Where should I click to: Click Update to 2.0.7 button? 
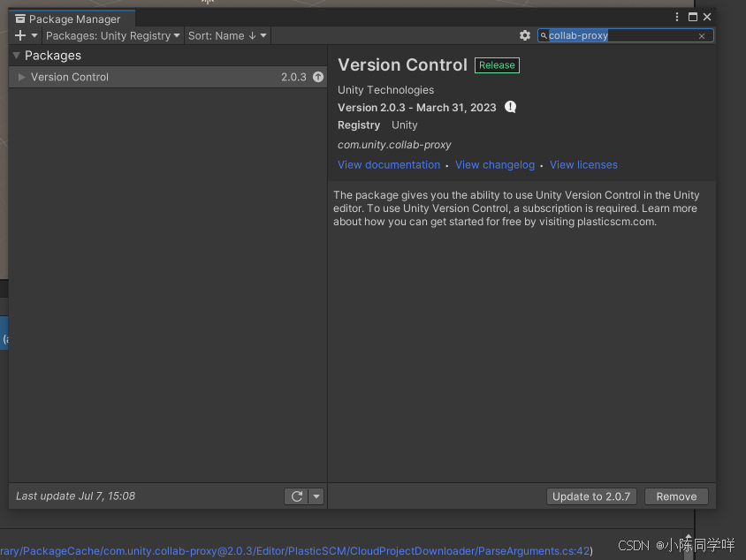(591, 496)
